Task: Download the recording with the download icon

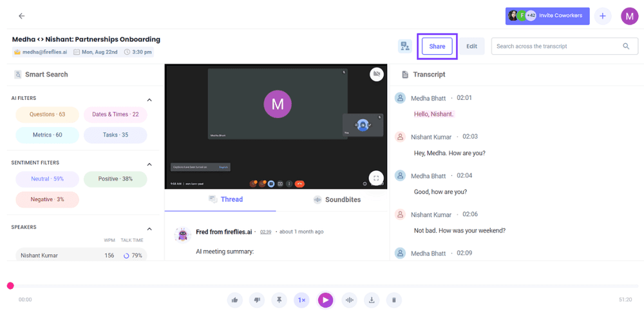Action: click(372, 300)
